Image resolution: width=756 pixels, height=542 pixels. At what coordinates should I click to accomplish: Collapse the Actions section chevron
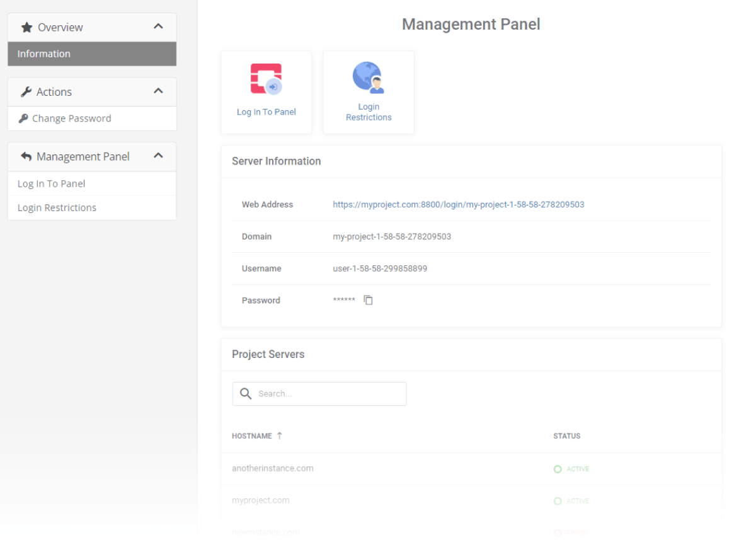pos(158,91)
